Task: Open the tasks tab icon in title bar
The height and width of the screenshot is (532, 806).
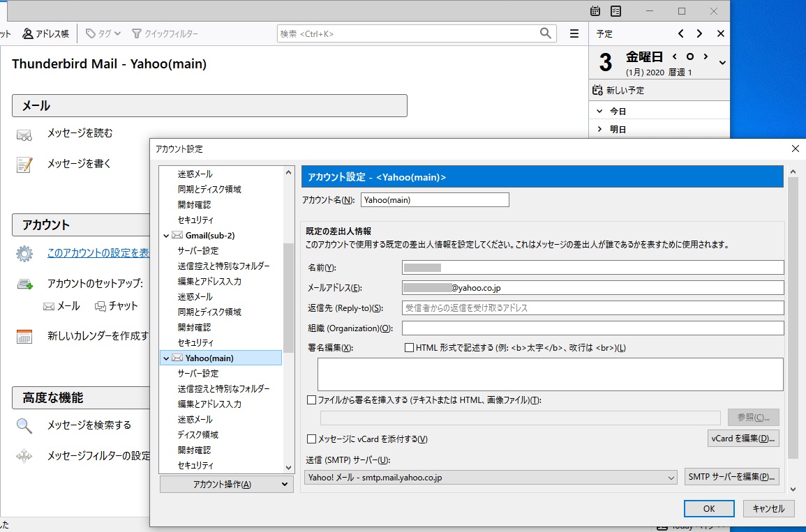Action: (615, 11)
